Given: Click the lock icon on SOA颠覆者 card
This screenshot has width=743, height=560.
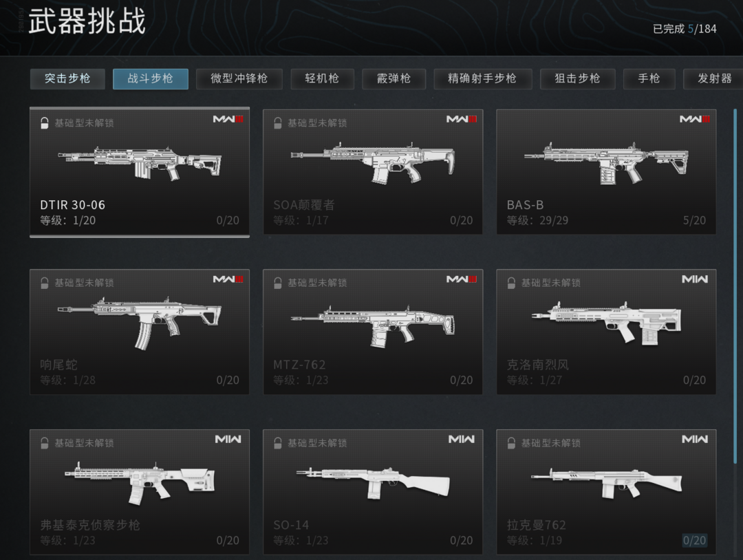Looking at the screenshot, I should pos(278,123).
